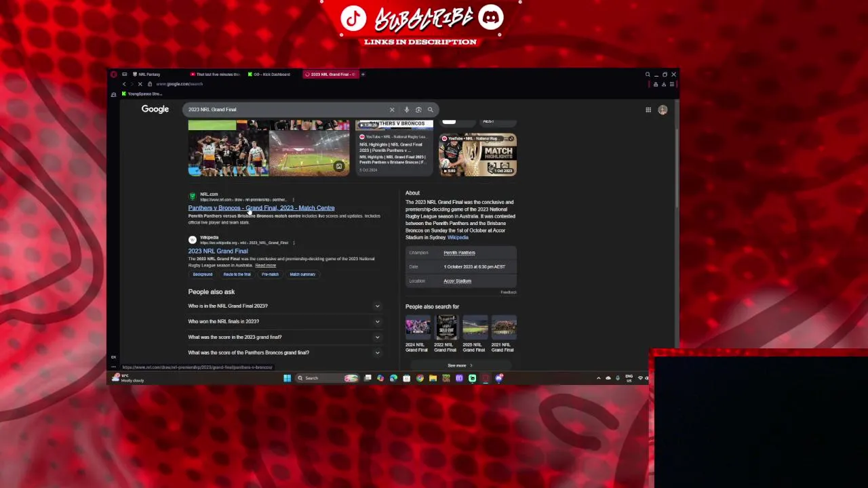Image resolution: width=868 pixels, height=488 pixels.
Task: Open Panthers v Broncos Match Centre result
Action: click(261, 208)
